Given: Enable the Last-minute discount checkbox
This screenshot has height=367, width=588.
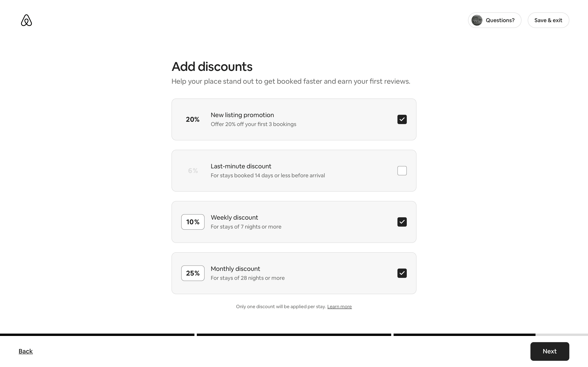Looking at the screenshot, I should (x=402, y=171).
